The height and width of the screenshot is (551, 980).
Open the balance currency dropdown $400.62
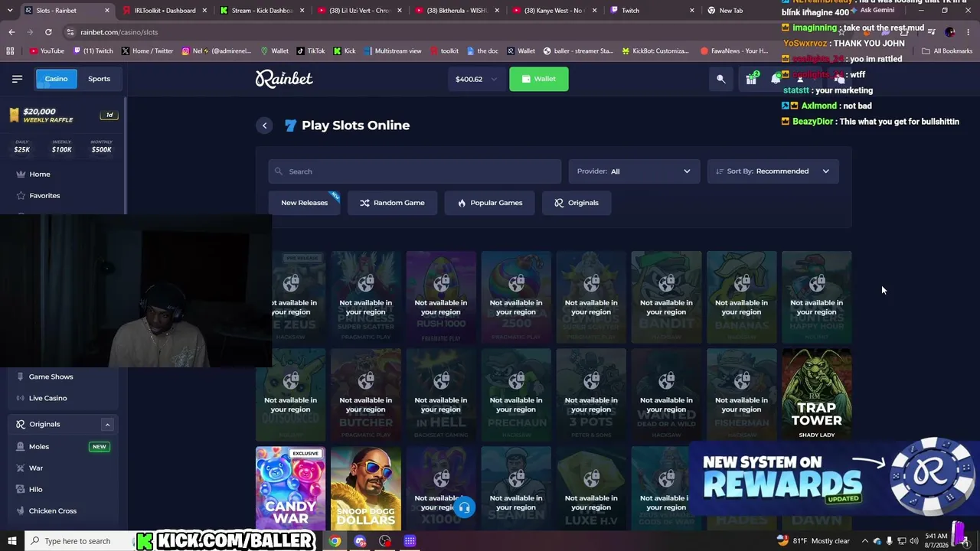tap(476, 79)
